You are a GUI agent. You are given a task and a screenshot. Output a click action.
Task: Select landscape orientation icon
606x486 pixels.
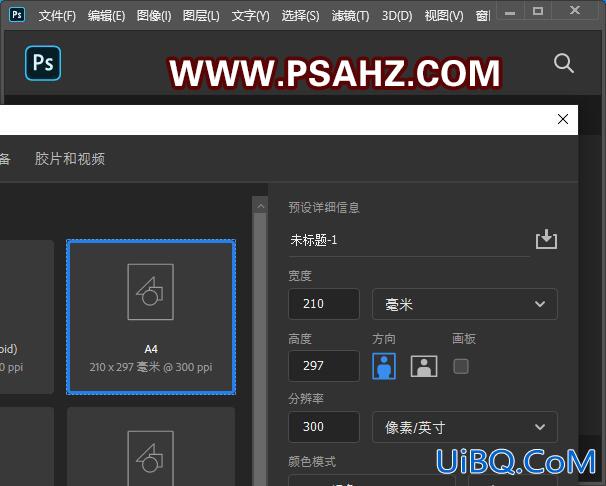click(424, 366)
